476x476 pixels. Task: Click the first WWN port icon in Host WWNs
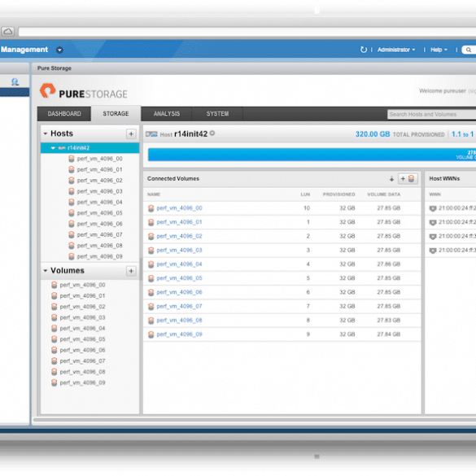[x=433, y=208]
